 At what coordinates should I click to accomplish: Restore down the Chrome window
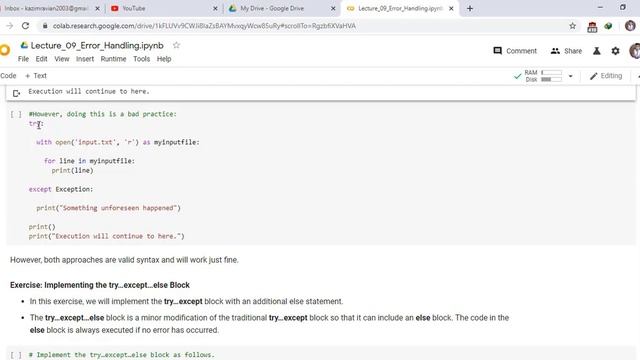pos(622,7)
